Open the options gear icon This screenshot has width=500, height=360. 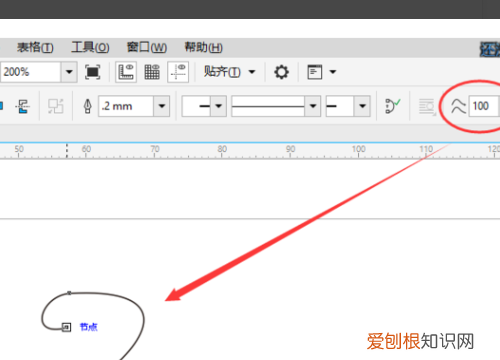[281, 72]
